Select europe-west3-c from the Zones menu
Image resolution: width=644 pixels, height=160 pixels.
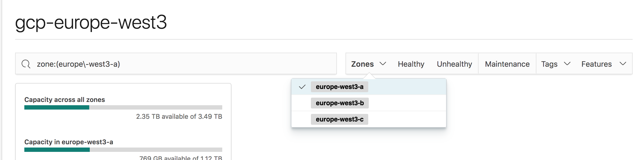click(340, 119)
